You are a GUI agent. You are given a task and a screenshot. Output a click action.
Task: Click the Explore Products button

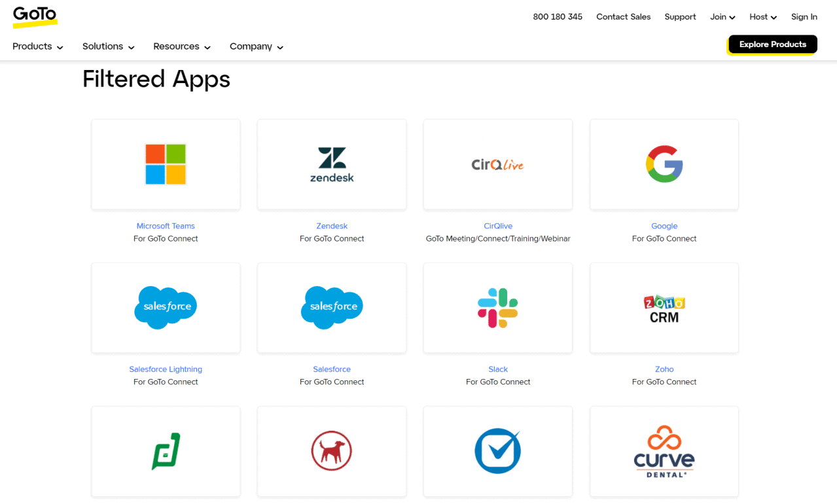coord(772,44)
